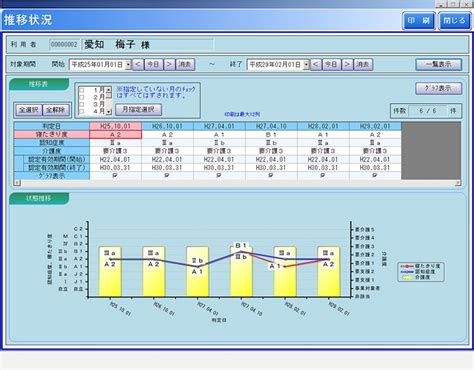The image size is (474, 370).
Task: Select the H27.04.01 date column header
Action: 219,126
